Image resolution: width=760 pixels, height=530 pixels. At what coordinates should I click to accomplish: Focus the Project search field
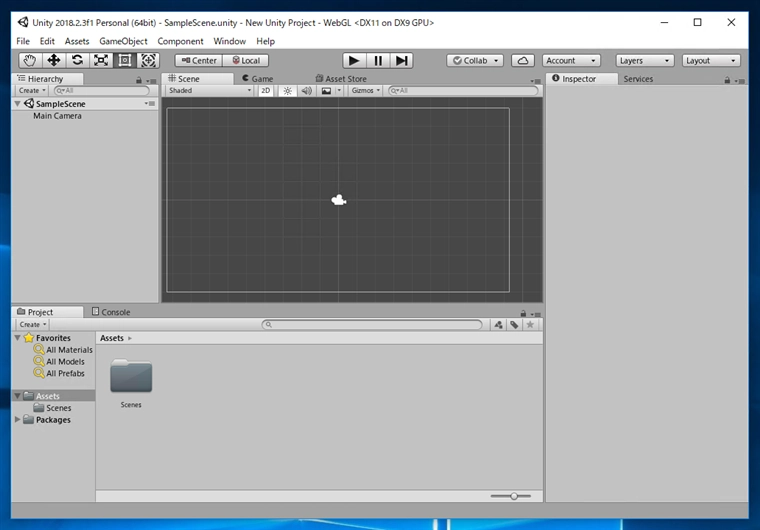[x=372, y=324]
